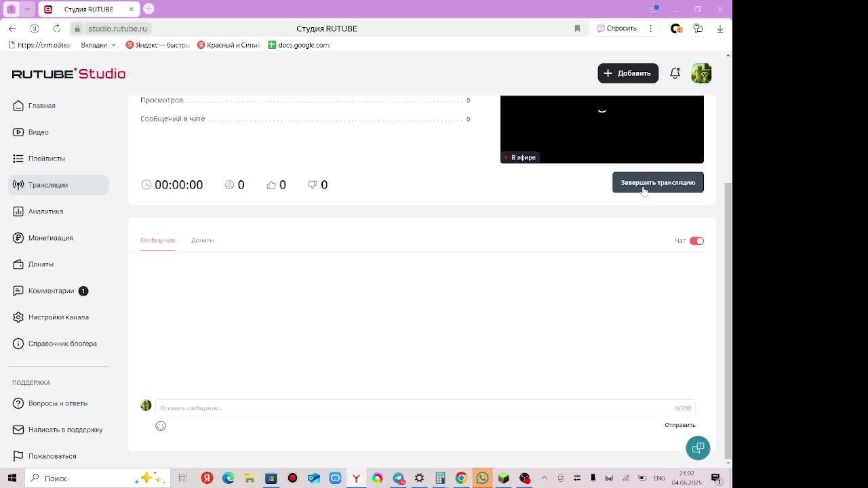868x488 pixels.
Task: Open the Главная home page icon
Action: pos(18,106)
